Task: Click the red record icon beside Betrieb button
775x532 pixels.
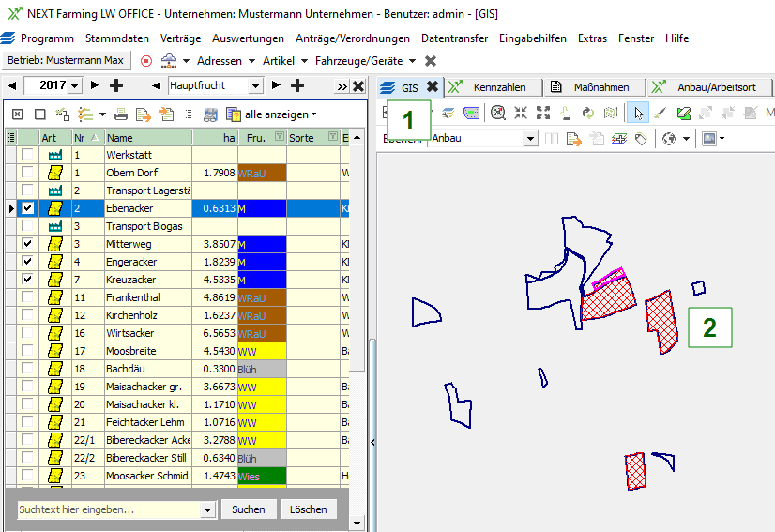Action: click(x=145, y=61)
